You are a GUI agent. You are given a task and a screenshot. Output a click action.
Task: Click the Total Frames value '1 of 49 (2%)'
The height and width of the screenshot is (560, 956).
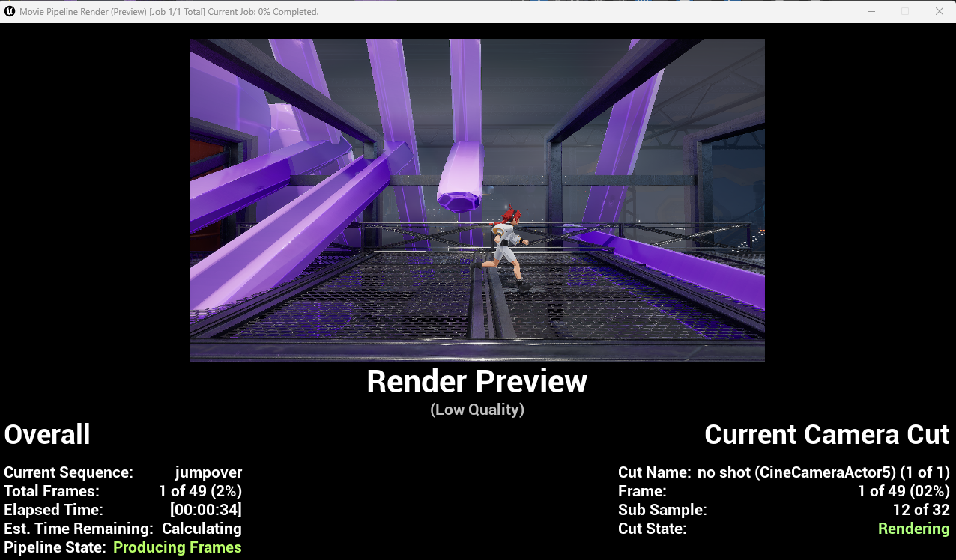click(x=200, y=491)
